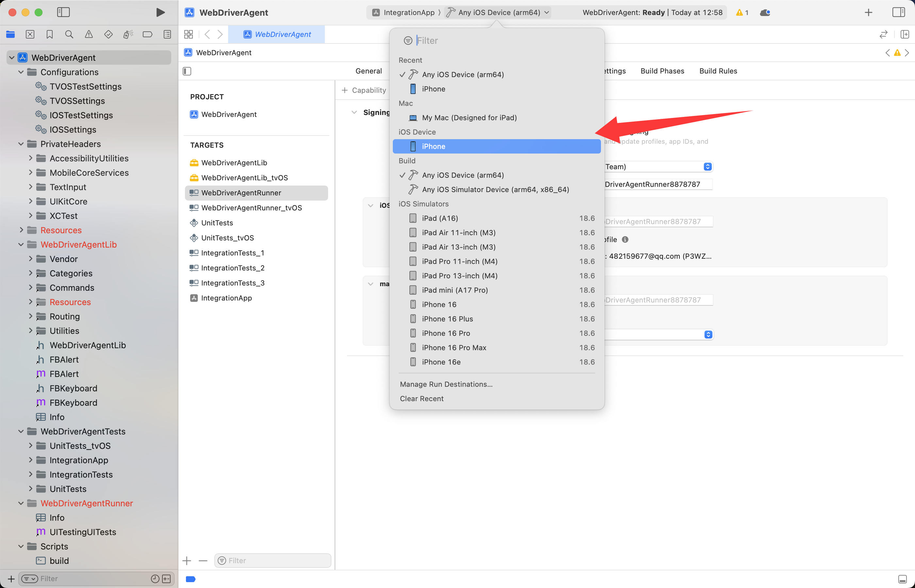
Task: Toggle the left navigator sidebar
Action: coord(63,13)
